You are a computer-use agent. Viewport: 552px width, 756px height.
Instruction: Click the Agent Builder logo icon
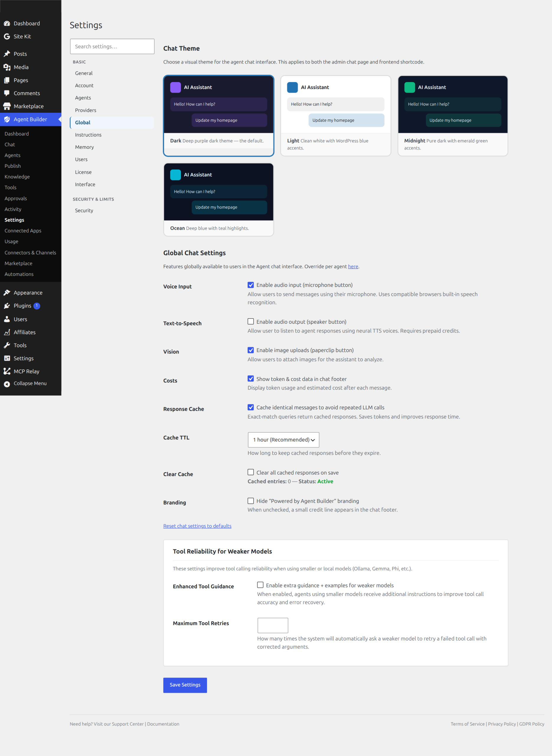7,119
